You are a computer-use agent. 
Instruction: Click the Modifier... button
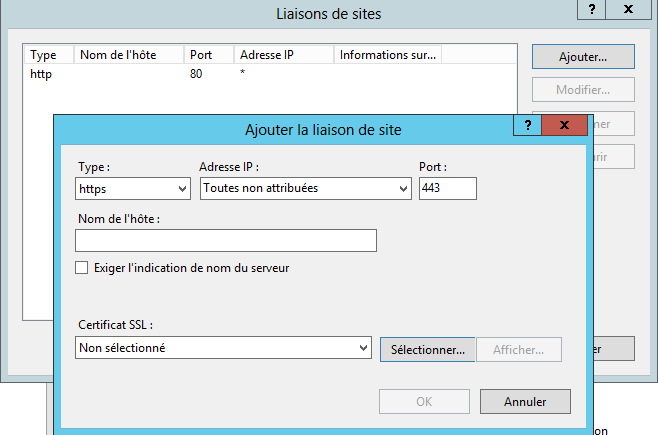coord(582,90)
